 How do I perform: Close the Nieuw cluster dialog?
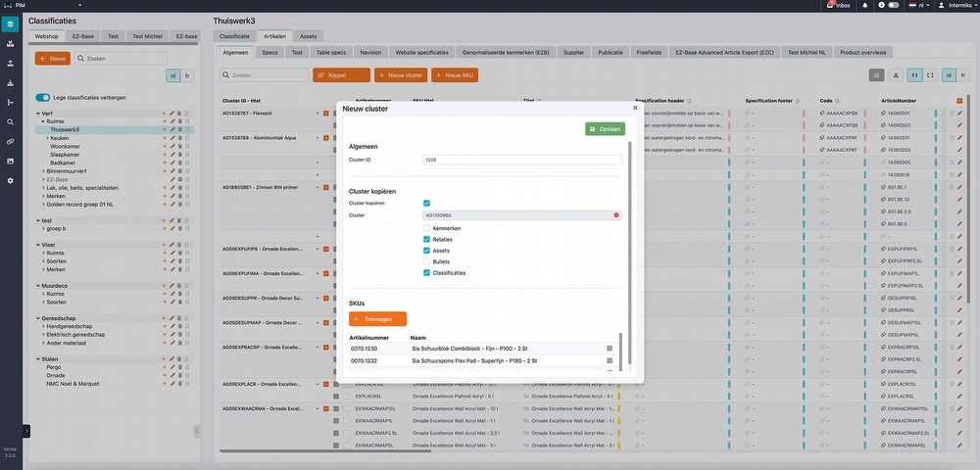(x=634, y=108)
